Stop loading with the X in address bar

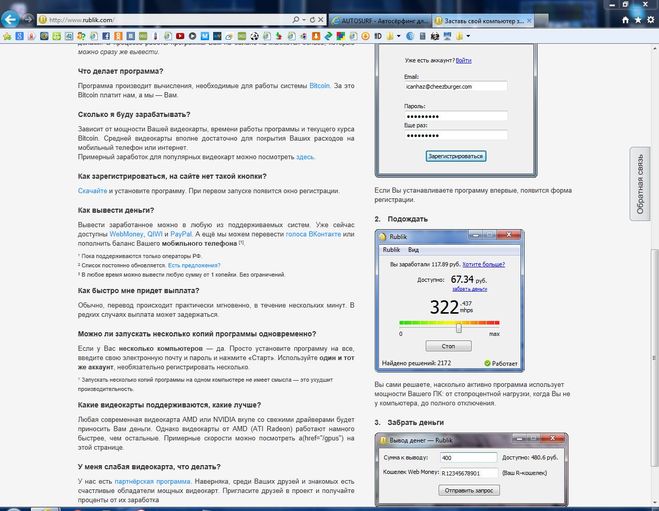[321, 20]
